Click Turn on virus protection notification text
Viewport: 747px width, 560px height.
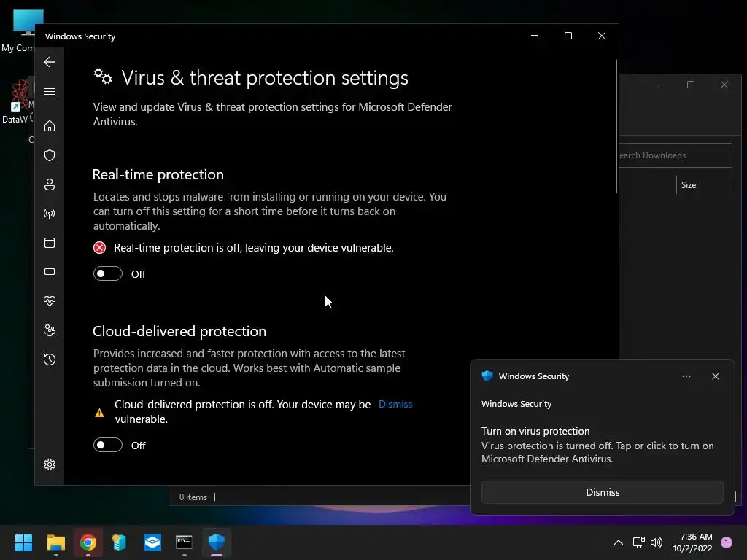click(x=535, y=431)
